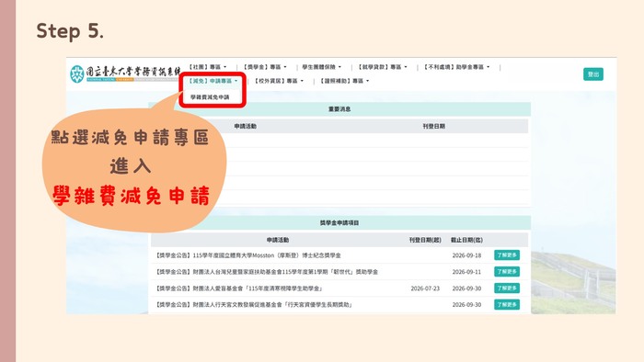Viewport: 644px width, 362px height.
Task: Click the 重要消息 section header
Action: (339, 109)
